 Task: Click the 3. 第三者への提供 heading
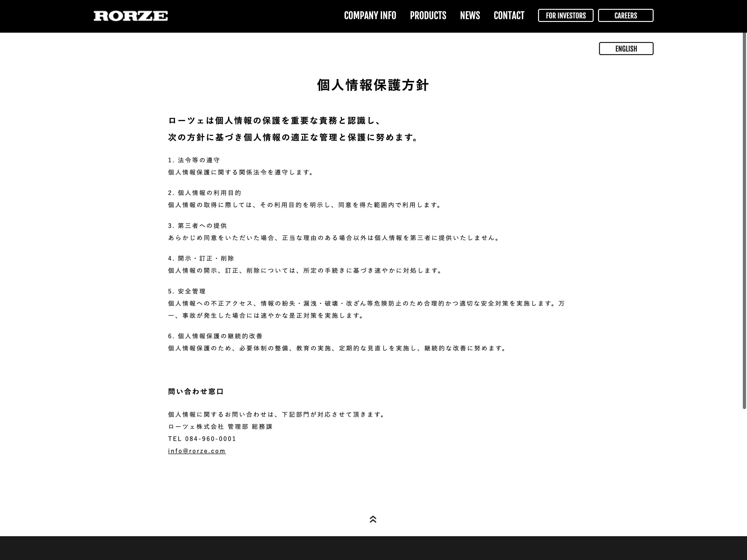point(197,225)
